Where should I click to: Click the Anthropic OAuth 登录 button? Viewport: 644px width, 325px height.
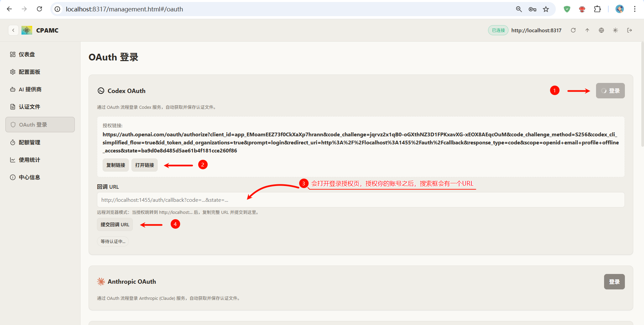pos(614,282)
